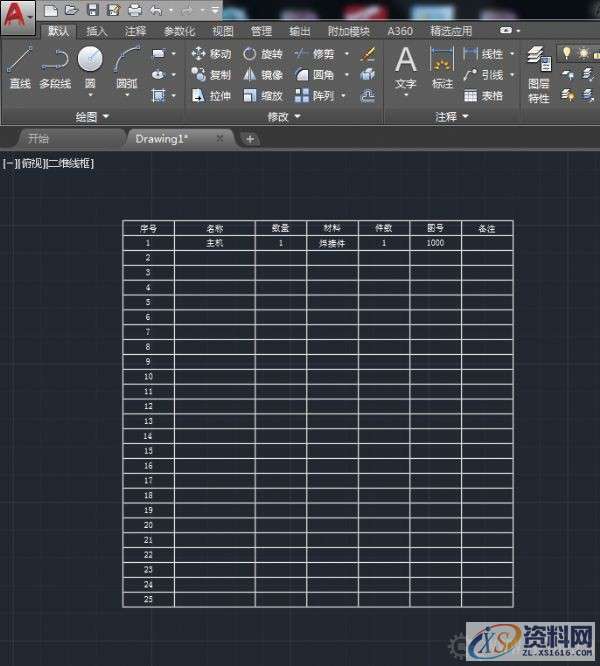600x666 pixels.
Task: Switch to the 视图 (View) ribbon tab
Action: [223, 31]
